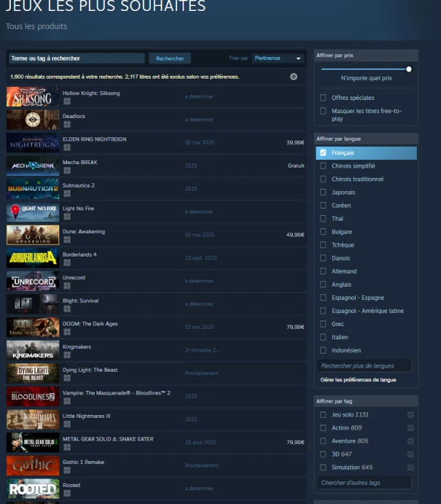Open the Unrecord game thumbnail
The height and width of the screenshot is (504, 441).
tap(33, 281)
